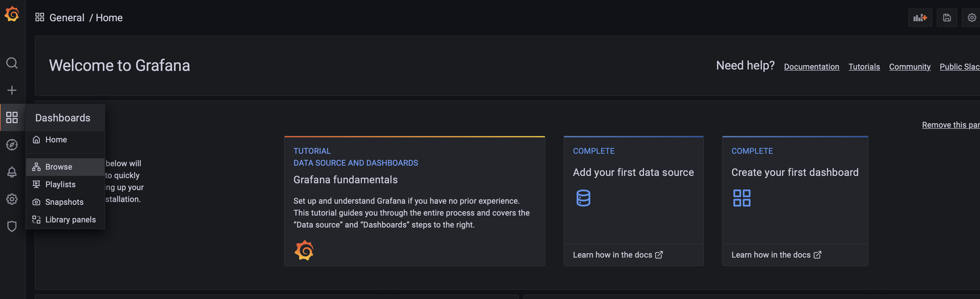The width and height of the screenshot is (980, 299).
Task: Open the Explore compass icon
Action: [x=12, y=145]
